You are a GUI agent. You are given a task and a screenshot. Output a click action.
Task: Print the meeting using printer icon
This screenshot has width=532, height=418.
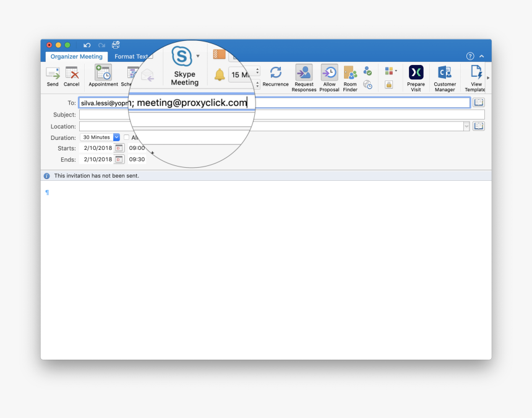coord(116,45)
